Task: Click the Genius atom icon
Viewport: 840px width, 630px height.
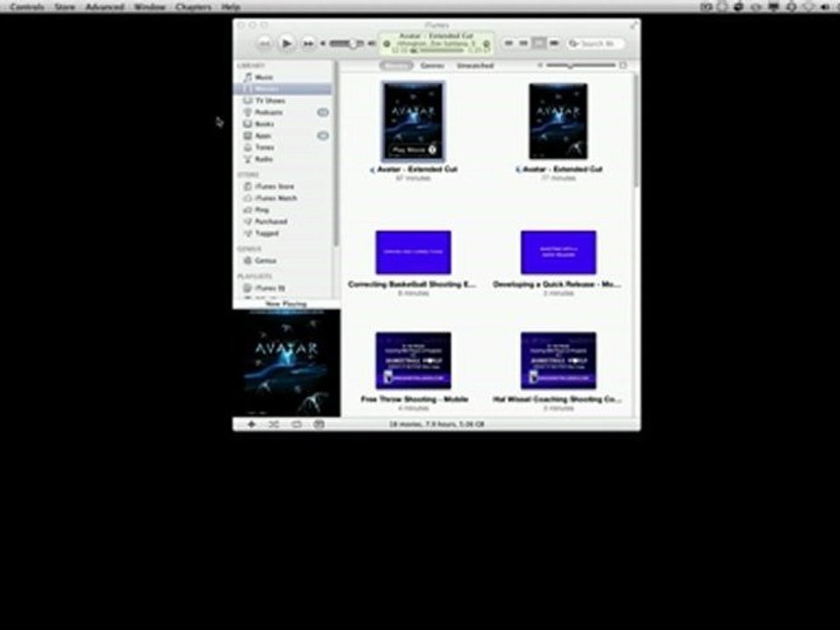Action: coord(248,261)
